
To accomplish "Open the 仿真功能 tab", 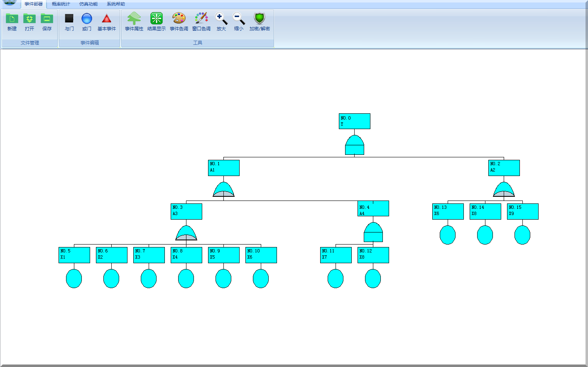I will click(88, 4).
